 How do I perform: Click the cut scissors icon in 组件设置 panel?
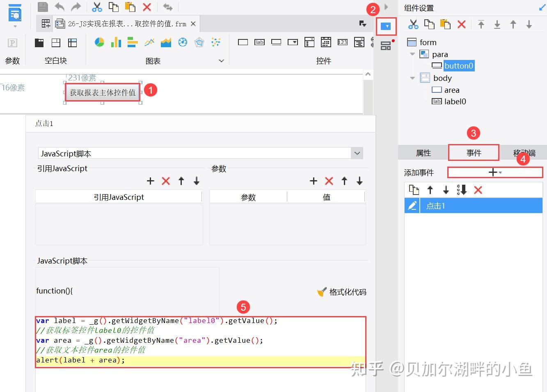(413, 24)
